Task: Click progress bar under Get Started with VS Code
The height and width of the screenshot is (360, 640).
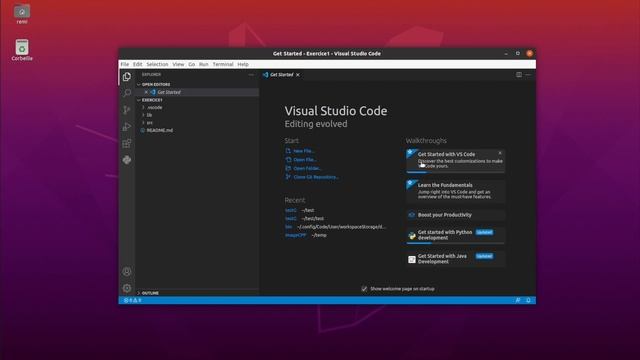Action: (455, 172)
